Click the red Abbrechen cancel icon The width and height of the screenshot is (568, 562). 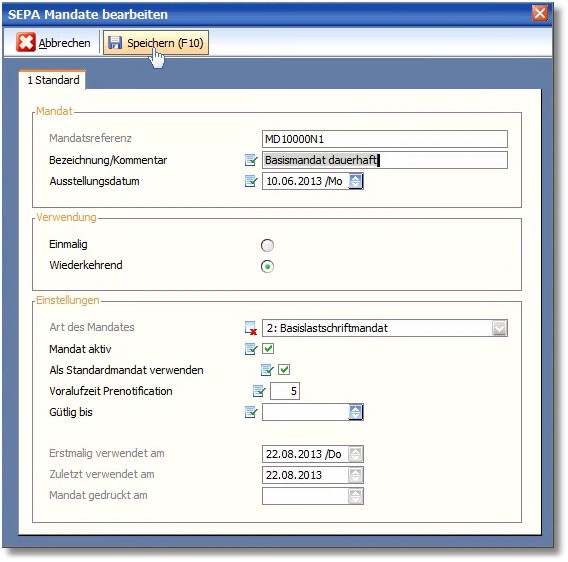[25, 42]
